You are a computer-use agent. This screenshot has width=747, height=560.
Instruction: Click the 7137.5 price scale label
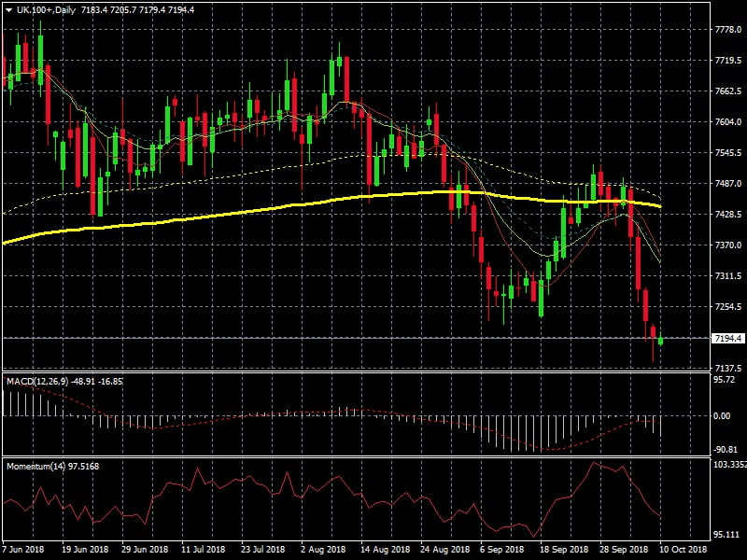click(x=726, y=368)
